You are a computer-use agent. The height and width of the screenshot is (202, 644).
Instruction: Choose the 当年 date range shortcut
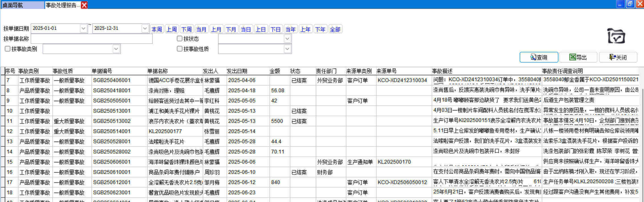[x=290, y=29]
